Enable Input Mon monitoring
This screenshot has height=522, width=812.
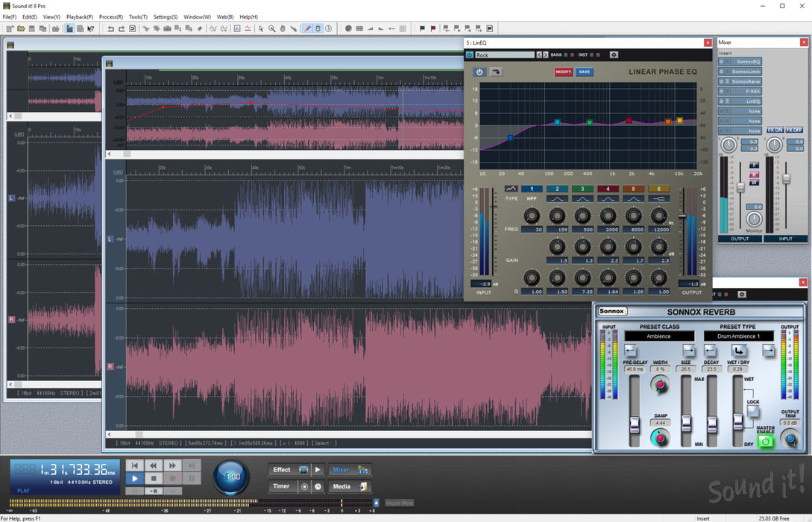click(x=398, y=503)
